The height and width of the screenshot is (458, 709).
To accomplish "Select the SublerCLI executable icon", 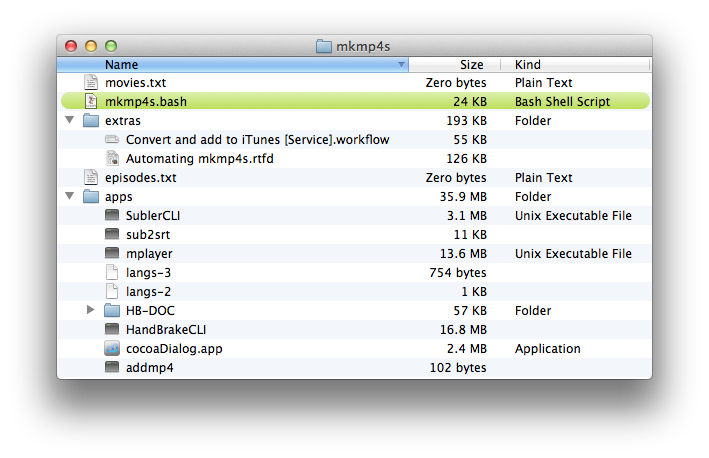I will tap(112, 215).
